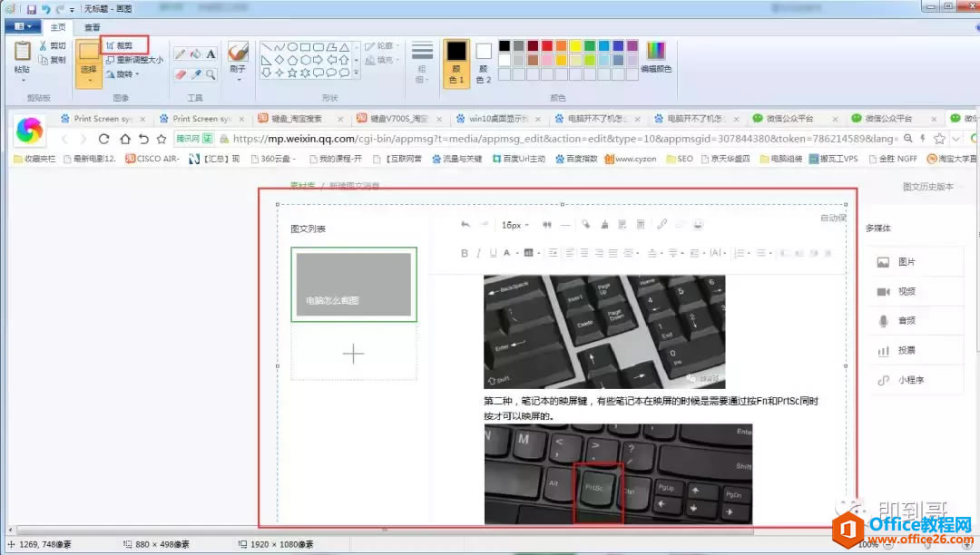Open 编辑颜色 rainbow color editor

click(656, 57)
